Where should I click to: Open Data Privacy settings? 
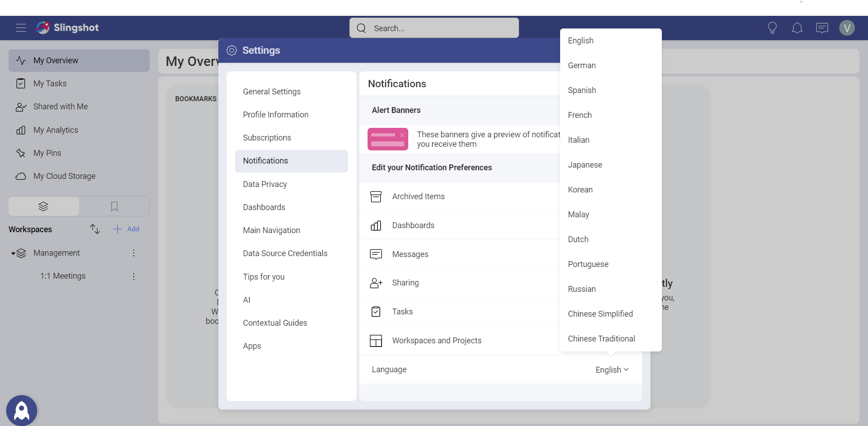tap(292, 184)
